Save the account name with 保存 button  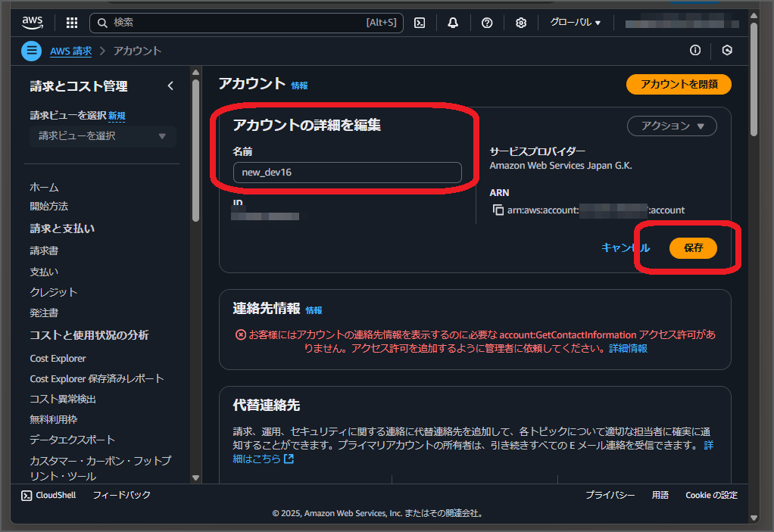692,247
